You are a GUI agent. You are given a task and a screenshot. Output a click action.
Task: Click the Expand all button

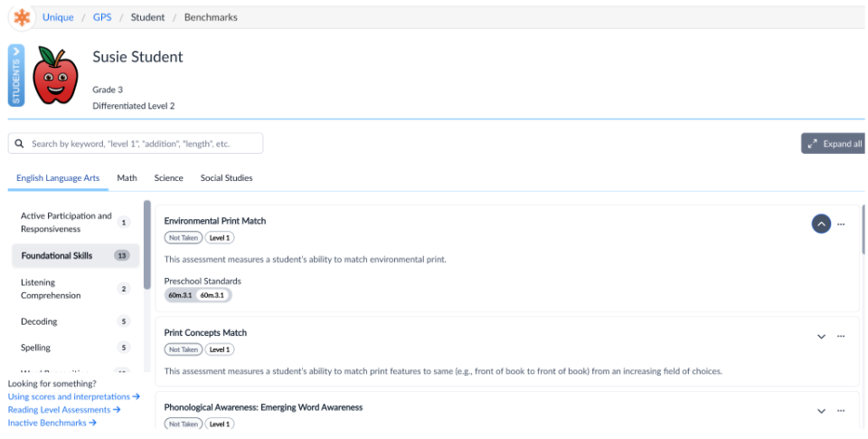coord(835,144)
